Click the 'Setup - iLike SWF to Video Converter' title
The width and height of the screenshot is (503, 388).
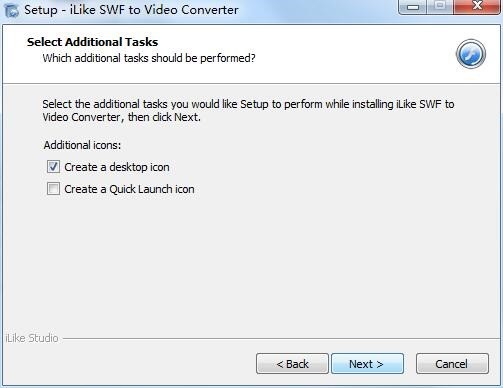[x=131, y=10]
